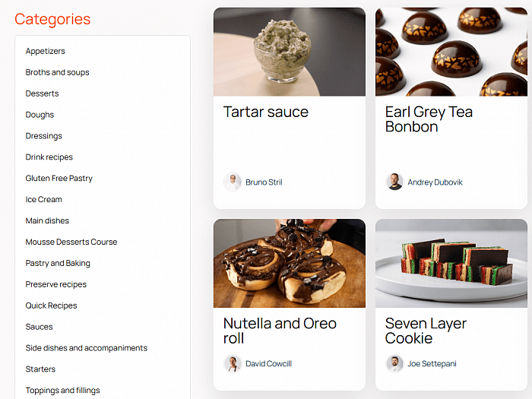Select the Appetizers category
The image size is (532, 399).
tap(46, 51)
